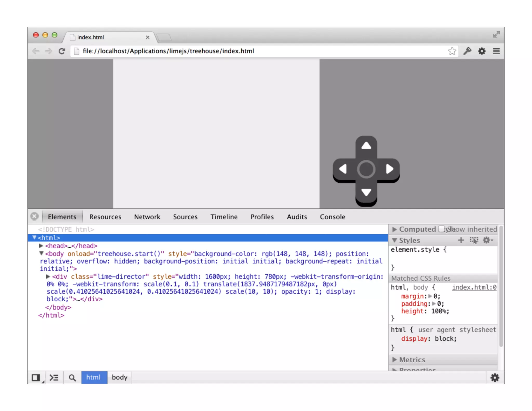Screen dimensions: 532x411
Task: Open a new browser tab
Action: [x=164, y=37]
